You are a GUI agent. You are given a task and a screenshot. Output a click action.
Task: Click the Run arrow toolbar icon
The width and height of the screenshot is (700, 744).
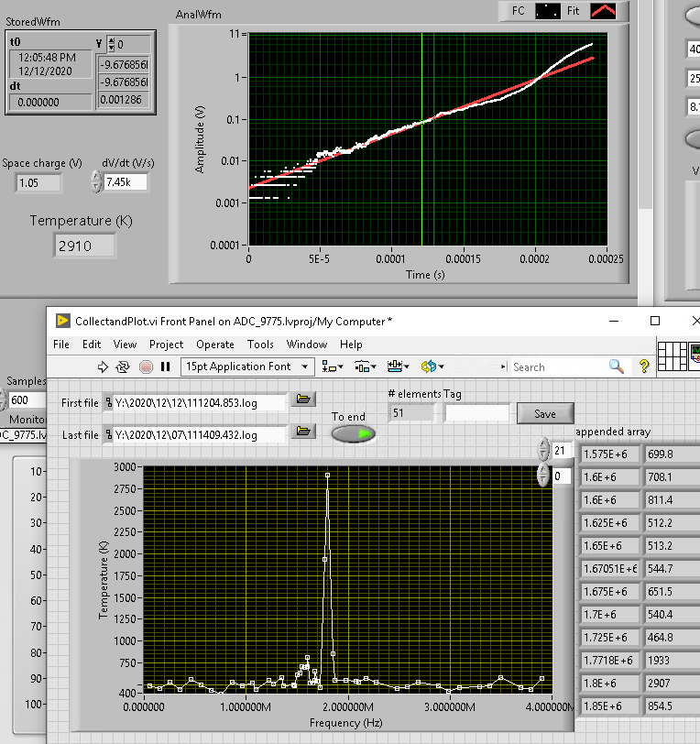point(103,367)
